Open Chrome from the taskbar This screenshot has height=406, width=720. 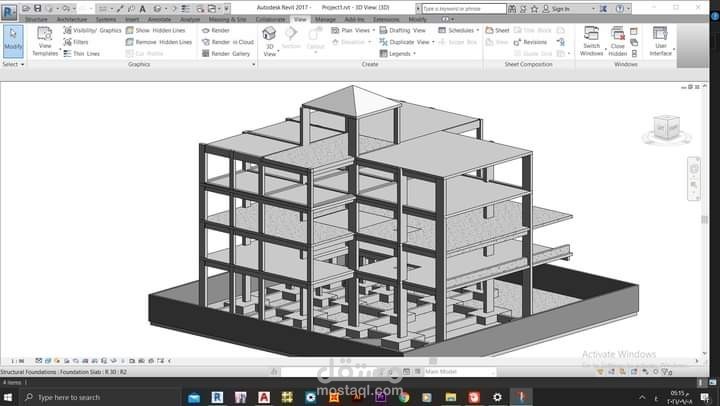[404, 397]
